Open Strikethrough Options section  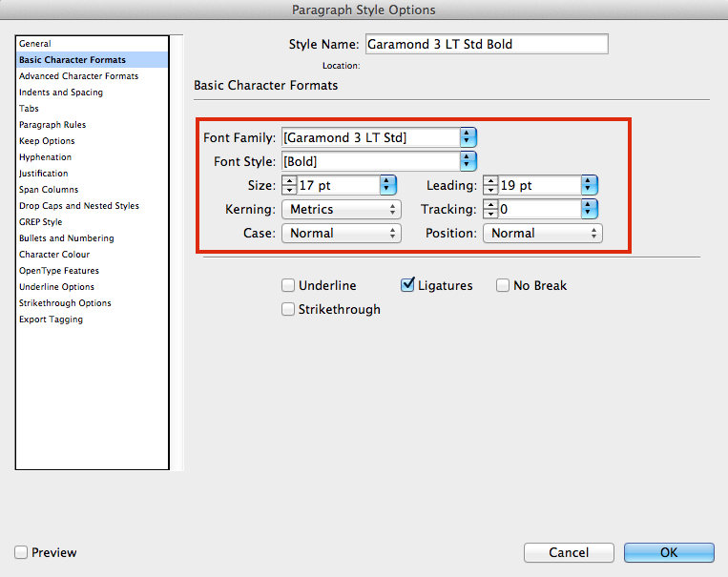coord(92,303)
